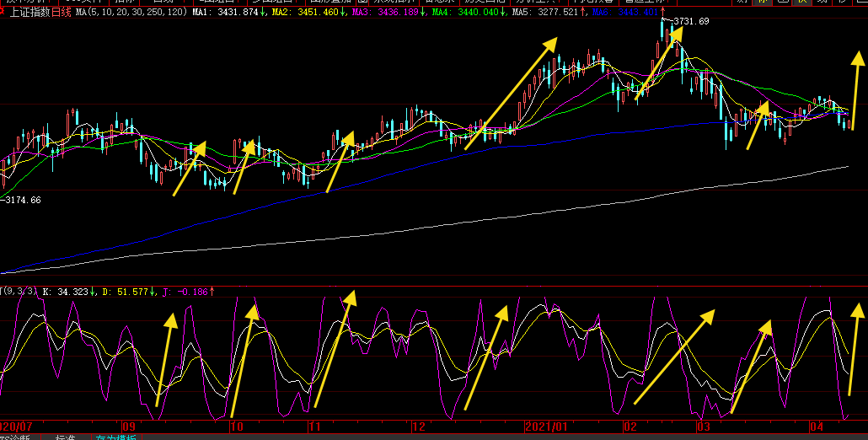Open the 日线 period selector
This screenshot has height=440, width=868.
pyautogui.click(x=62, y=13)
